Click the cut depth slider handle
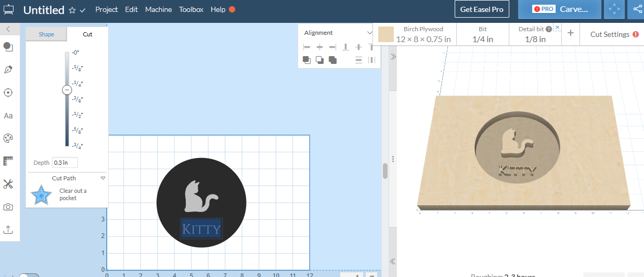 67,90
